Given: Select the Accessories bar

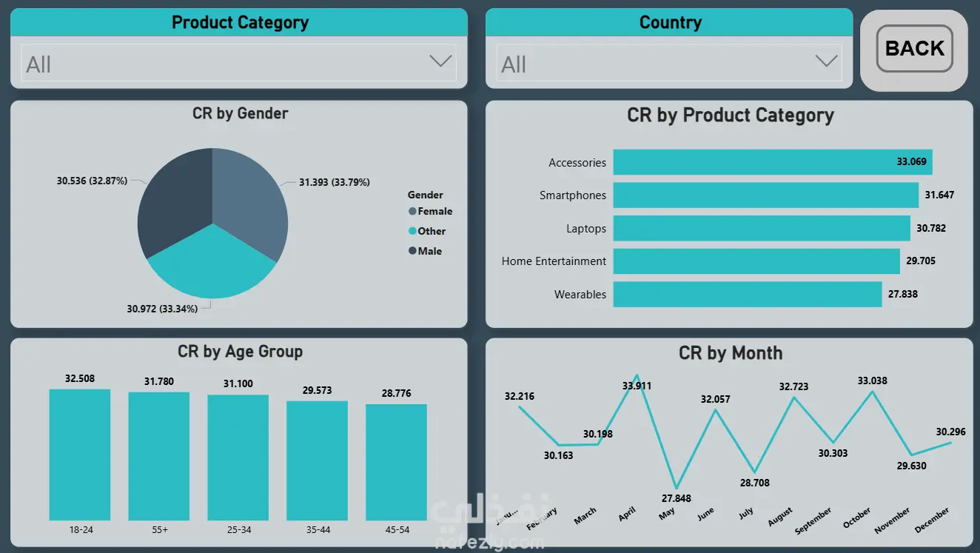Looking at the screenshot, I should [x=773, y=162].
